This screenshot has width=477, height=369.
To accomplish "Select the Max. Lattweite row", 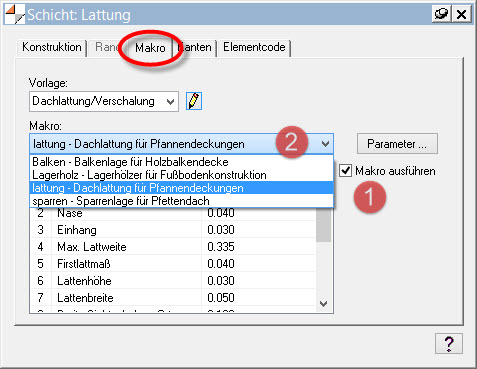I will (x=173, y=247).
